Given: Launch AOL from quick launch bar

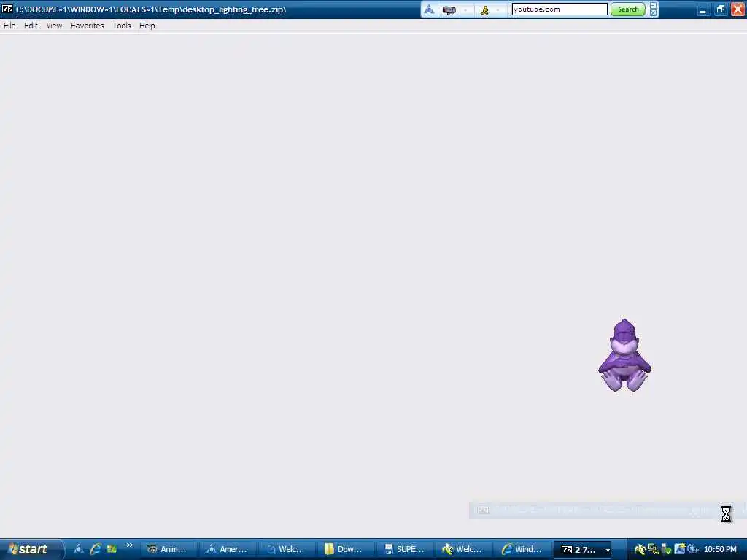Looking at the screenshot, I should pos(79,549).
